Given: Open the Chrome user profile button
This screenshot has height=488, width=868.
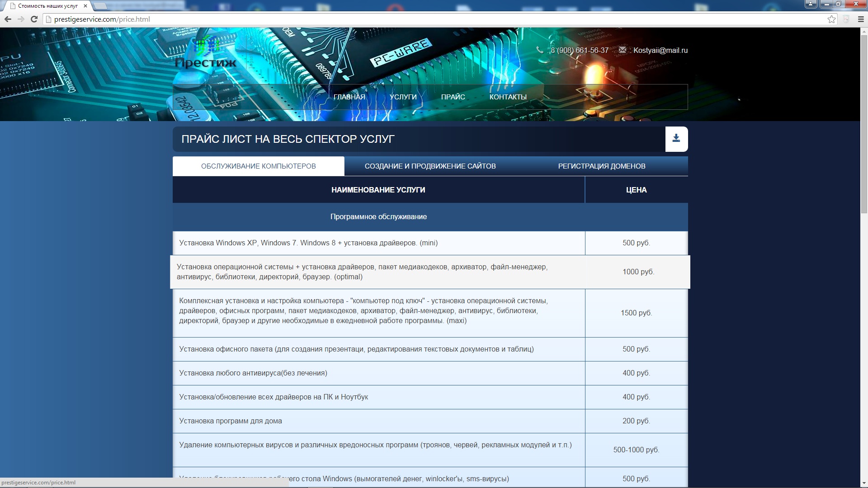Looking at the screenshot, I should click(x=811, y=4).
